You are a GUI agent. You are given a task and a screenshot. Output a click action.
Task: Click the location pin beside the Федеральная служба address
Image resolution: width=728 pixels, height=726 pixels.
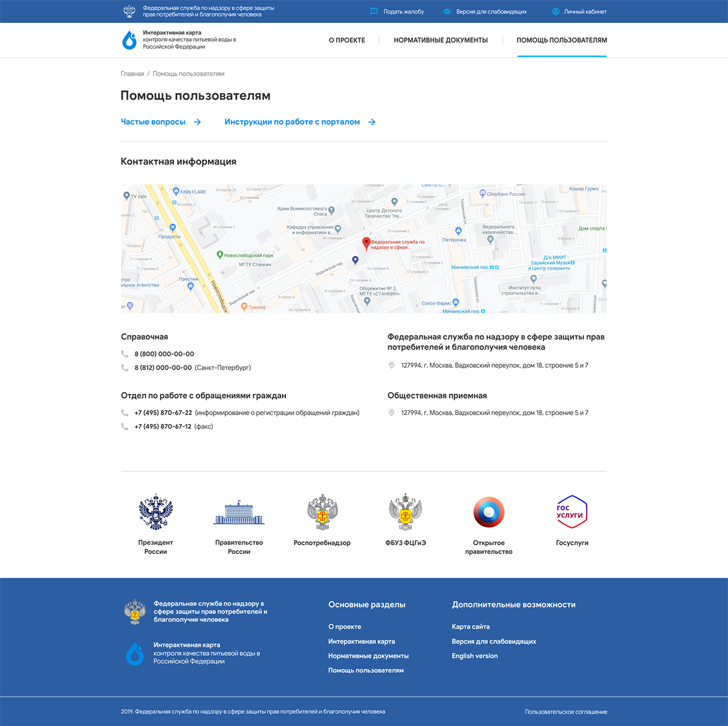pos(391,365)
